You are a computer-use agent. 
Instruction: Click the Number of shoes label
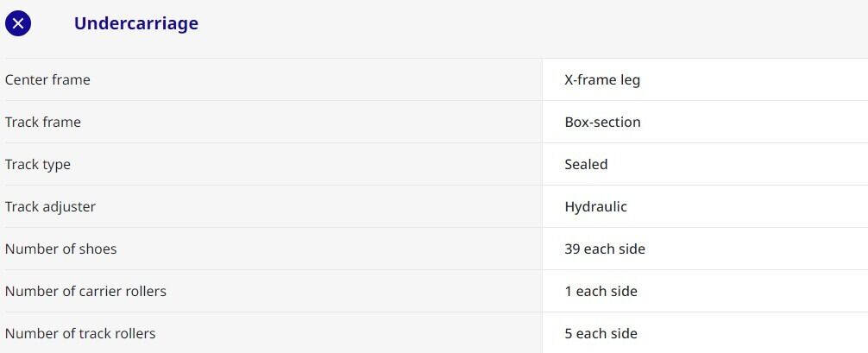[60, 249]
